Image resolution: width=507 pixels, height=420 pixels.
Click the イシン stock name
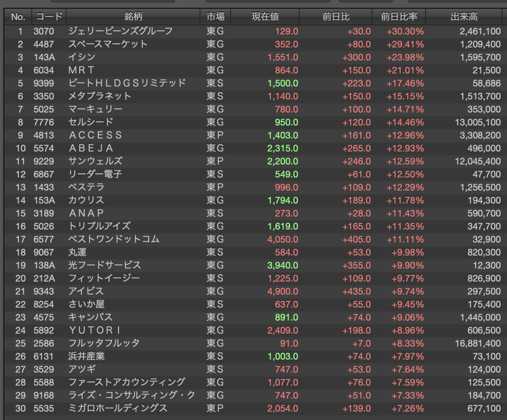coord(82,57)
